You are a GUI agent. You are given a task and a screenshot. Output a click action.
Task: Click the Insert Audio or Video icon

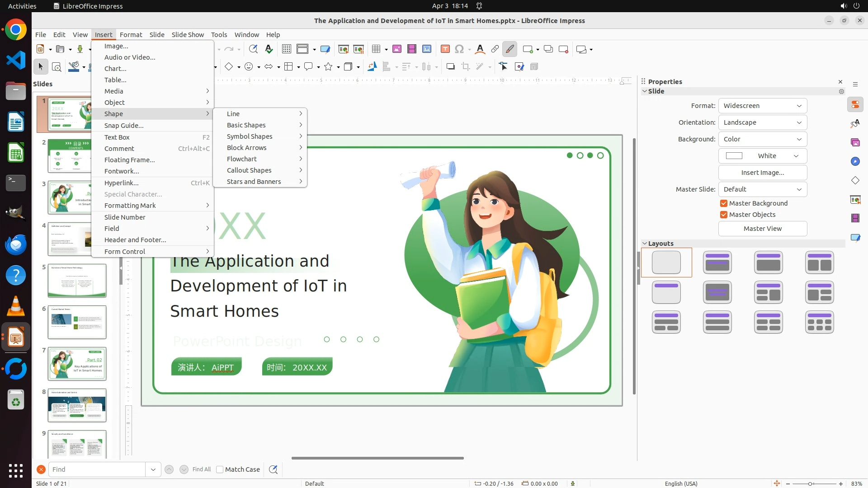click(411, 49)
